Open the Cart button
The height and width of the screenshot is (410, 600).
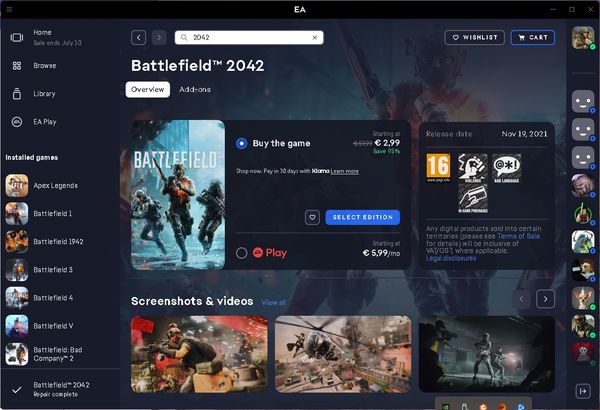[x=533, y=38]
